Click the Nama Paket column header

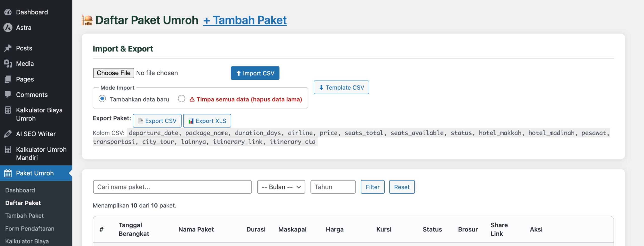click(x=196, y=229)
